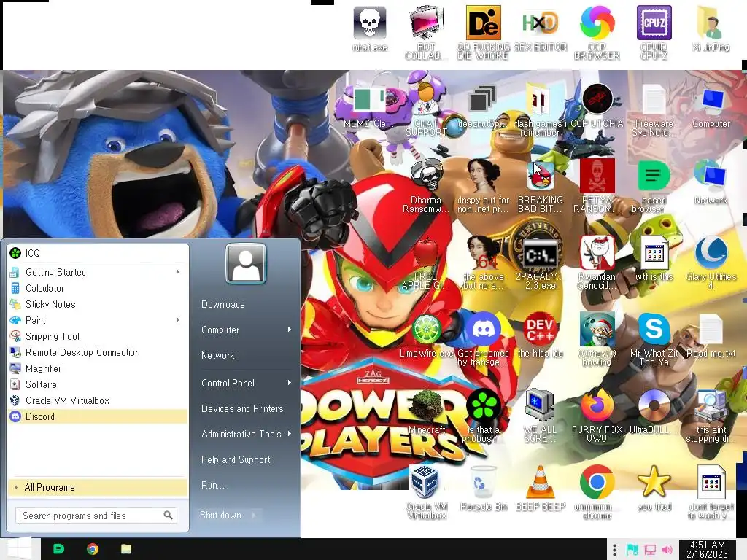The width and height of the screenshot is (747, 560).
Task: Open the BEEP BEEP VLC cone icon
Action: point(541,483)
